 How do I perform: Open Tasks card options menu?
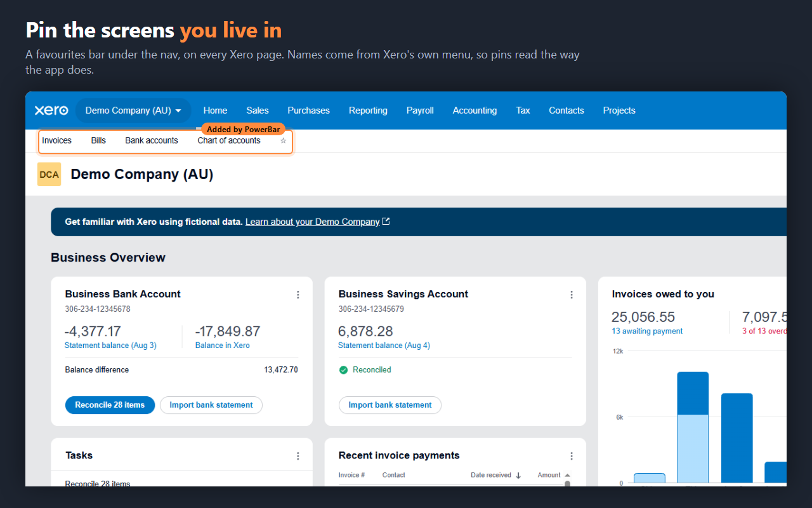pyautogui.click(x=298, y=456)
